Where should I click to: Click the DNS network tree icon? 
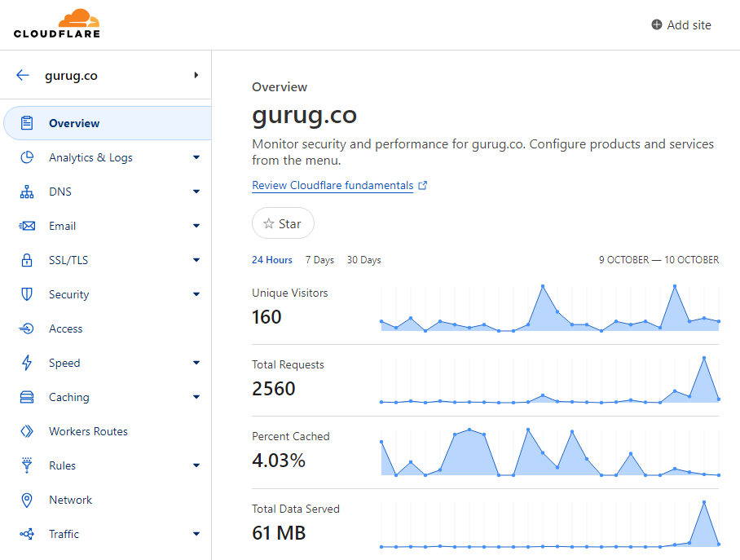(27, 192)
